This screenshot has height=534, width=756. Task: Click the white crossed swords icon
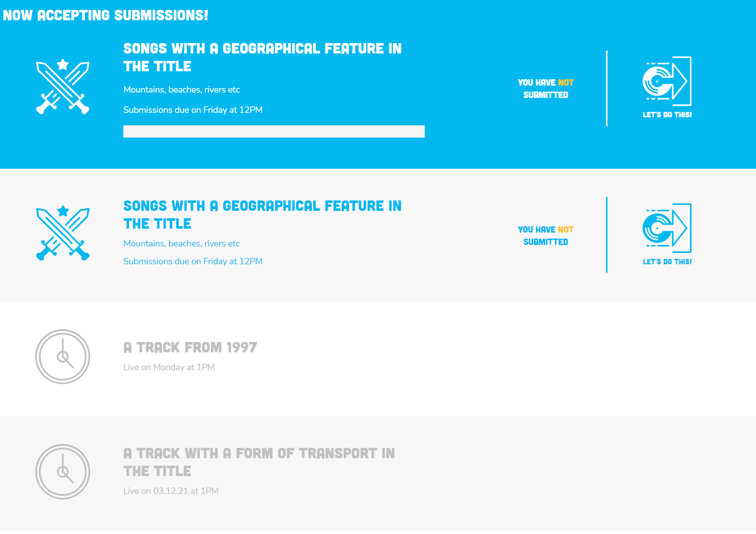63,87
